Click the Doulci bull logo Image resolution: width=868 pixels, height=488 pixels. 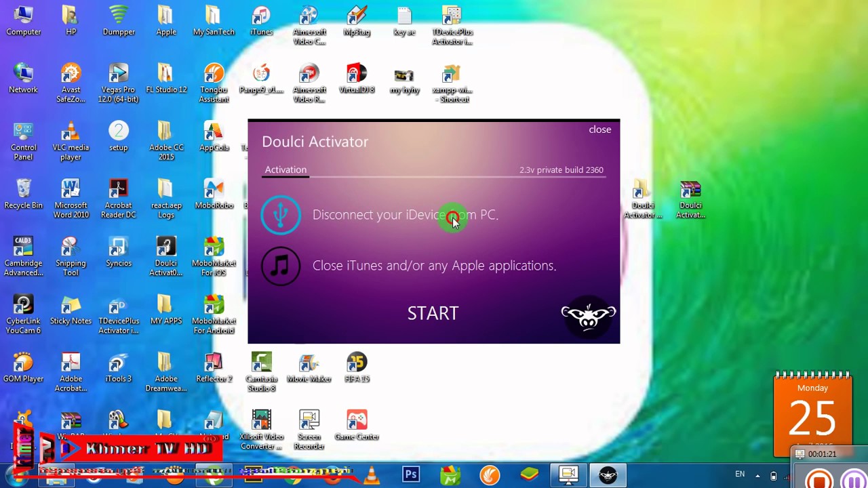coord(588,317)
